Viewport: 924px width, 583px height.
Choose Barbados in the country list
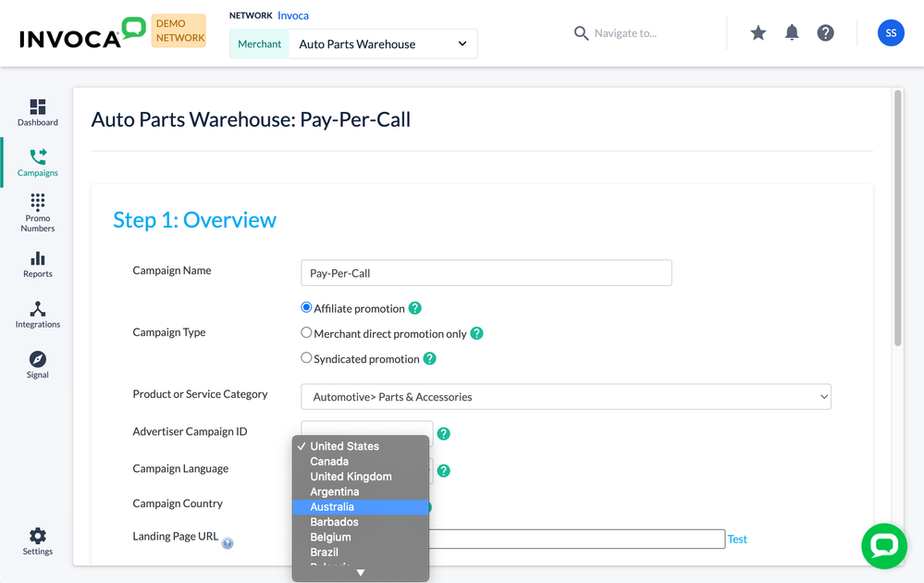click(x=361, y=522)
